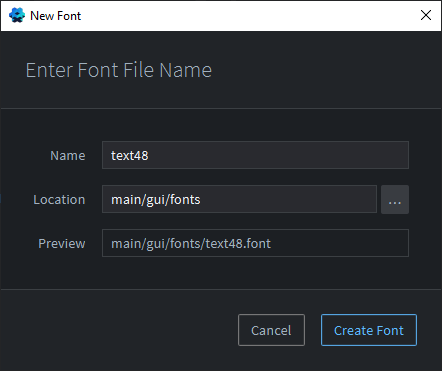This screenshot has height=371, width=442.
Task: Click the 'New Font' window title text
Action: (55, 16)
